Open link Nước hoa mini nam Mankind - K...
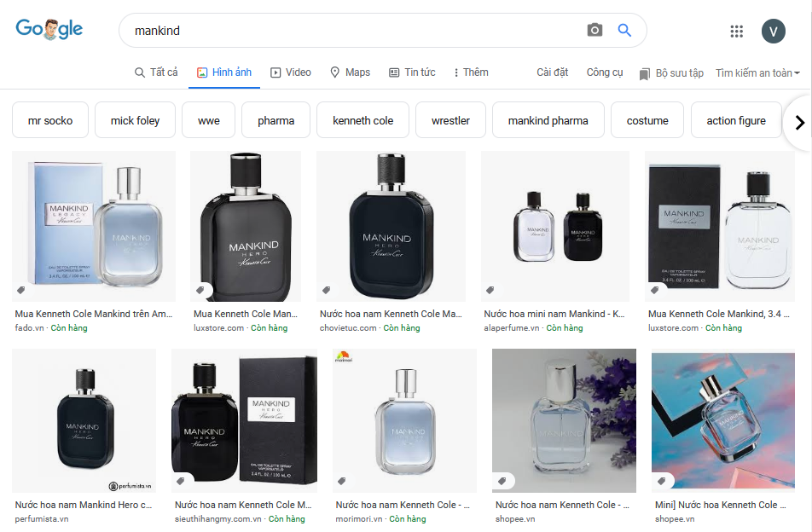The width and height of the screenshot is (812, 532). coord(554,314)
